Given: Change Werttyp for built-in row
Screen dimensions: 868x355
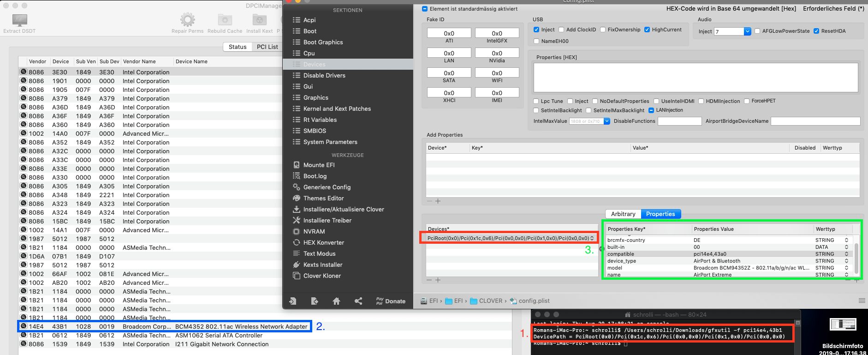Looking at the screenshot, I should pos(846,247).
